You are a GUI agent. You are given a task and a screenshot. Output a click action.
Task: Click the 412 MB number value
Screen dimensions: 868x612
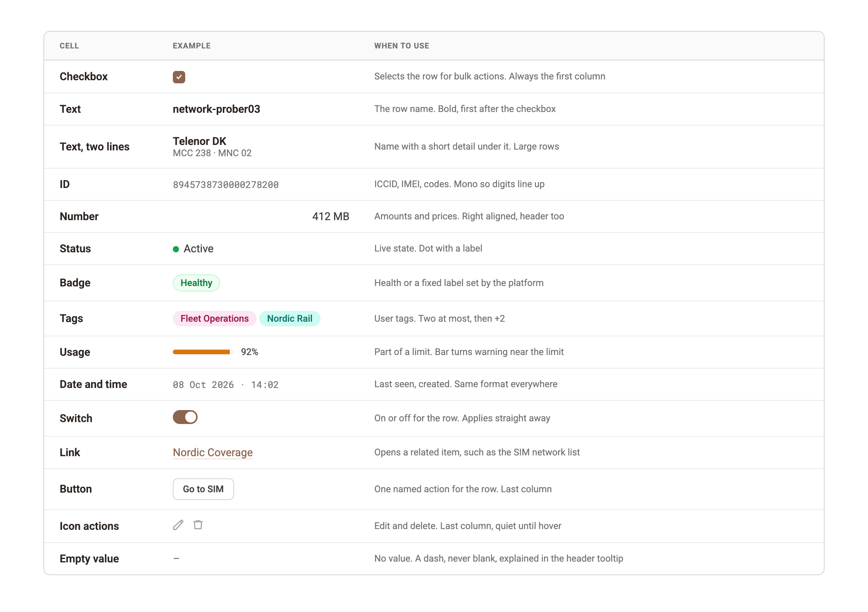(331, 216)
